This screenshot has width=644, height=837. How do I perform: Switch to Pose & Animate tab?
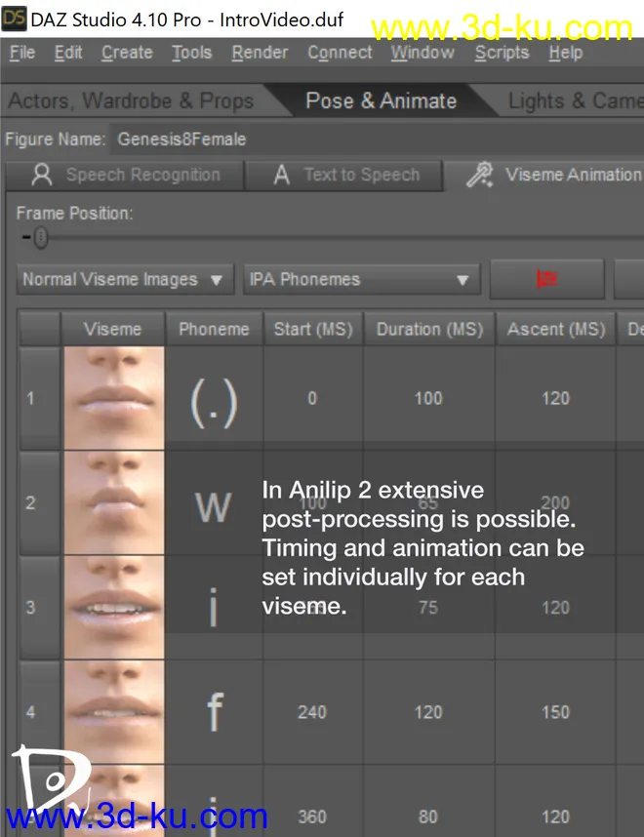[381, 100]
